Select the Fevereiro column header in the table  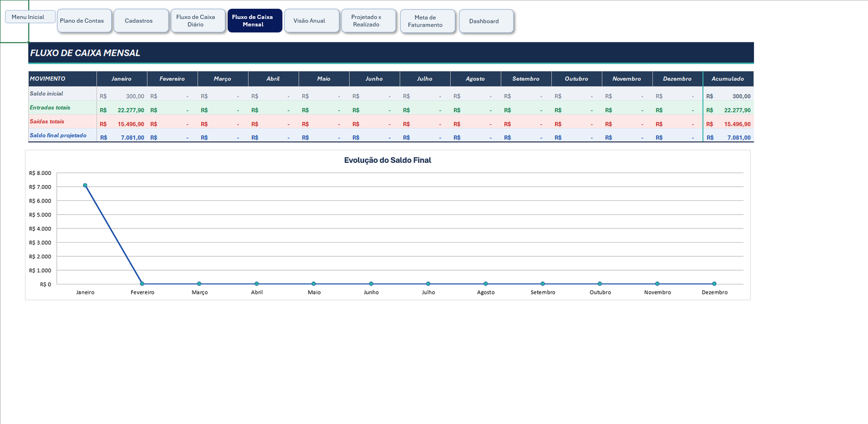(172, 79)
